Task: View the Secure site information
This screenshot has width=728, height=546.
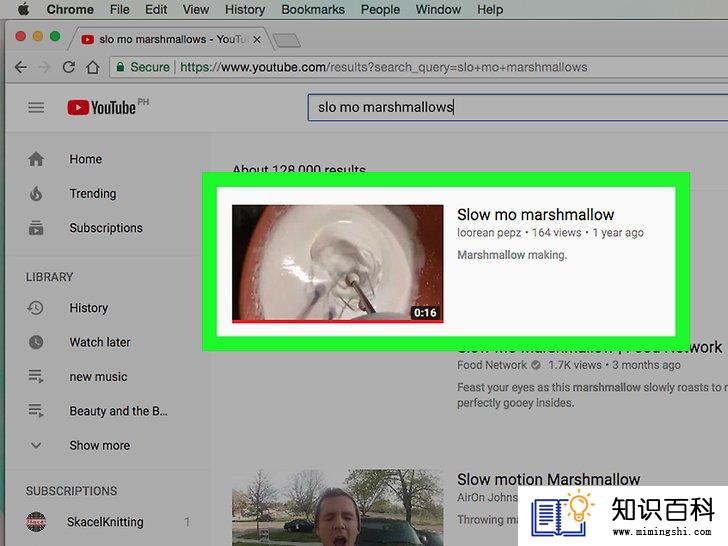Action: (143, 67)
